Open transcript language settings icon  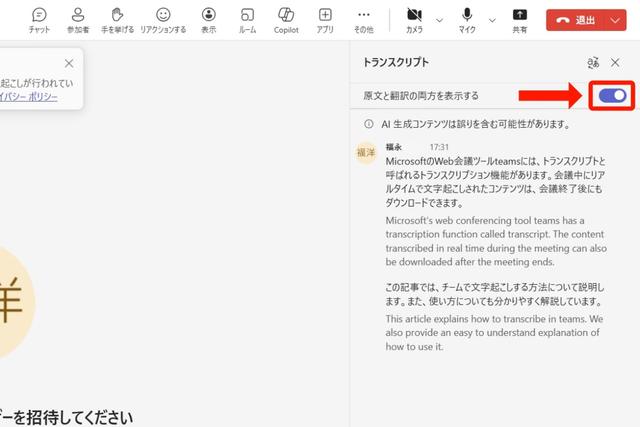[x=593, y=62]
